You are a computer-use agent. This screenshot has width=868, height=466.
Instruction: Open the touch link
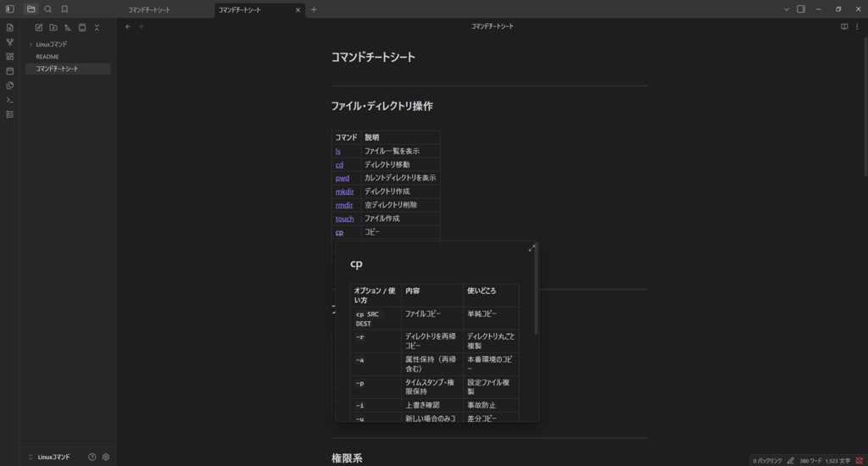pyautogui.click(x=344, y=219)
